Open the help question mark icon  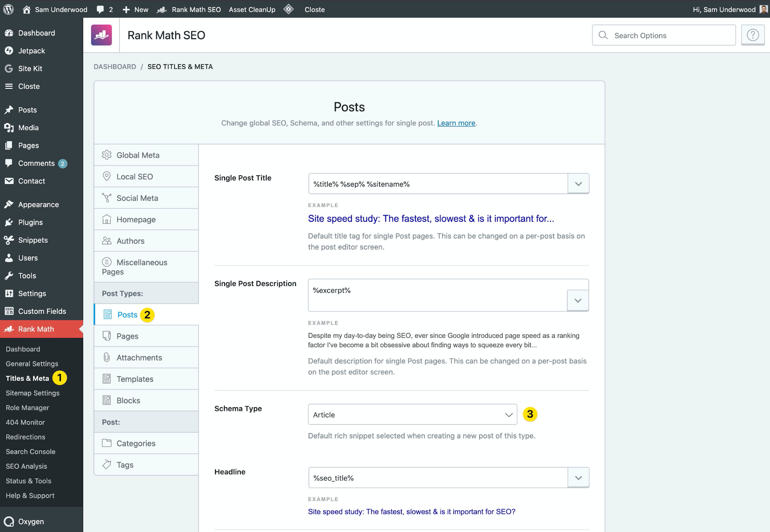[x=753, y=35]
